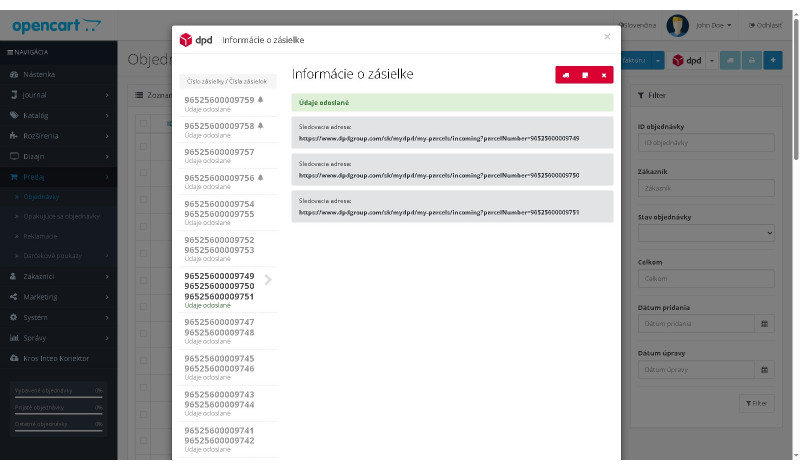Click the Správy bar chart icon
The height and width of the screenshot is (470, 800).
coord(14,337)
